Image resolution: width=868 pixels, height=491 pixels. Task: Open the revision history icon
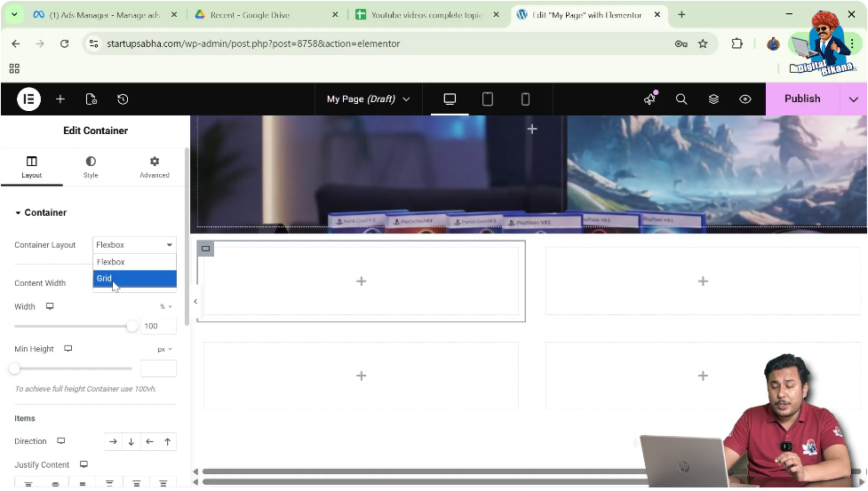pyautogui.click(x=123, y=99)
